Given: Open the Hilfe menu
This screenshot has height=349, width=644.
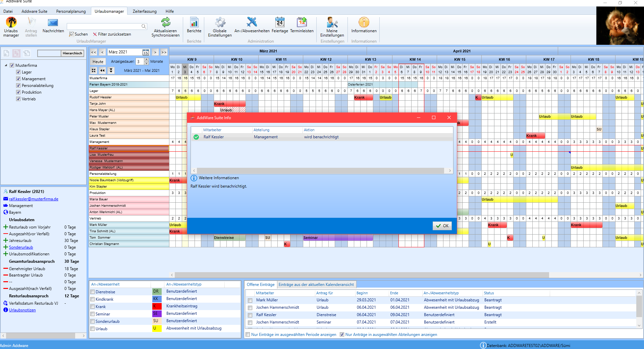Looking at the screenshot, I should click(x=170, y=11).
